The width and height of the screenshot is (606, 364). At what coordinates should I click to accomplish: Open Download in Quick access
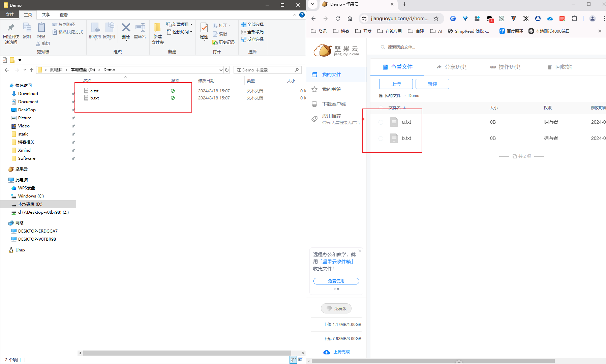pos(28,94)
